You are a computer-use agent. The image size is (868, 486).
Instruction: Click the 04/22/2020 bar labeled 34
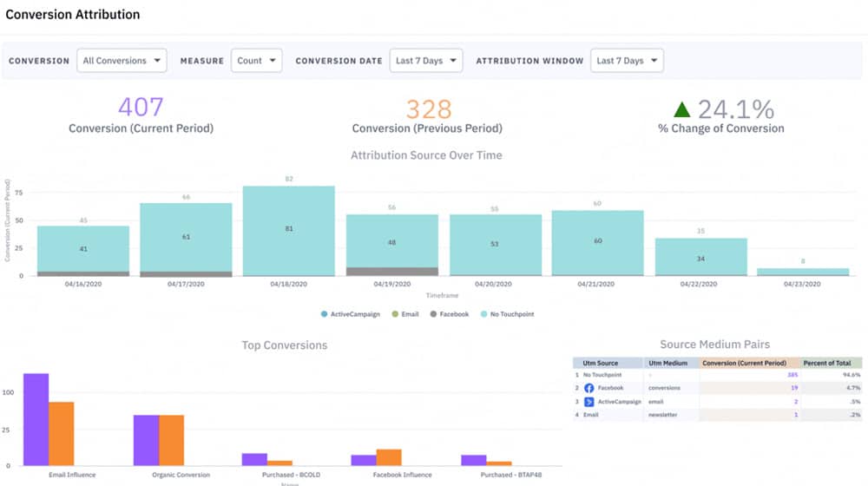[x=700, y=256]
